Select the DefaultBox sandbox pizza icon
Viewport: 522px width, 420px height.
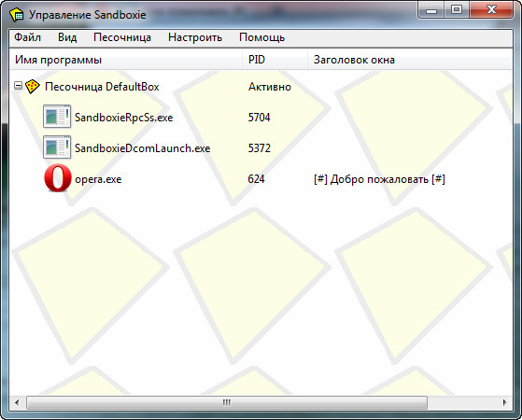pos(33,87)
